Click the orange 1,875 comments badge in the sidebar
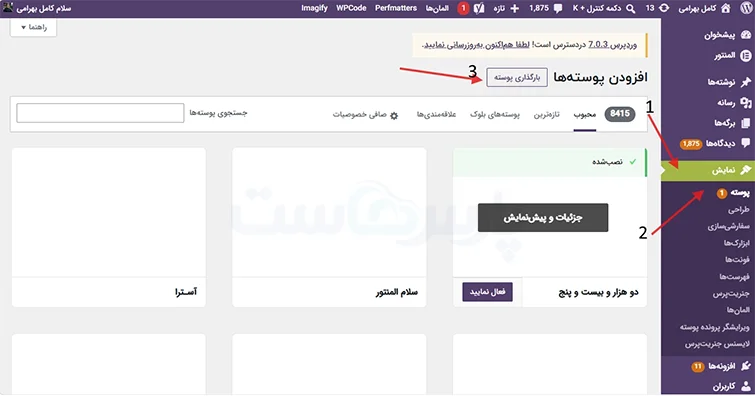The image size is (755, 396). (691, 144)
